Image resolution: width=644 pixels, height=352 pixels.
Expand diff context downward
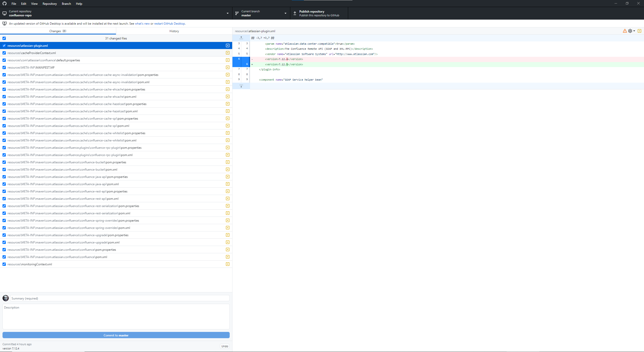click(x=241, y=86)
